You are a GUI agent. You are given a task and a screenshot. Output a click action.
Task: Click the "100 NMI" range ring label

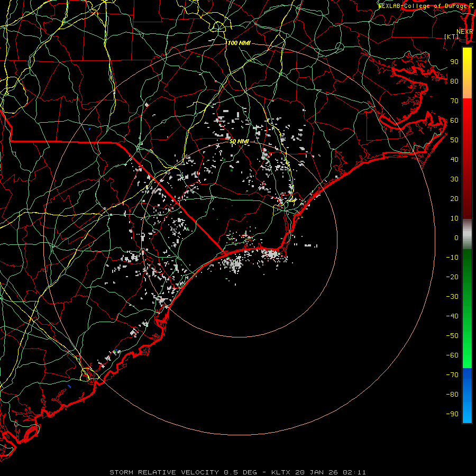[239, 43]
